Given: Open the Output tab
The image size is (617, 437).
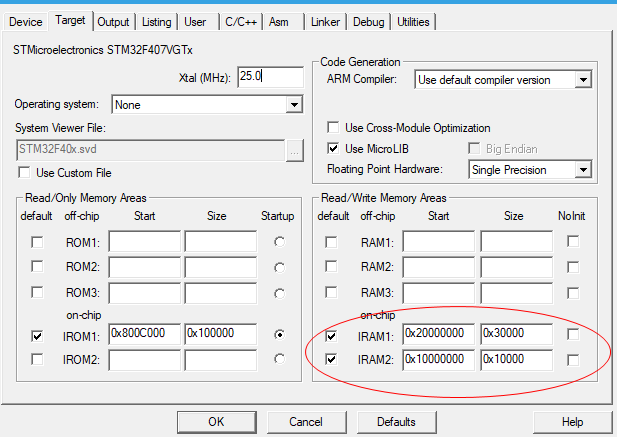Looking at the screenshot, I should pos(113,22).
